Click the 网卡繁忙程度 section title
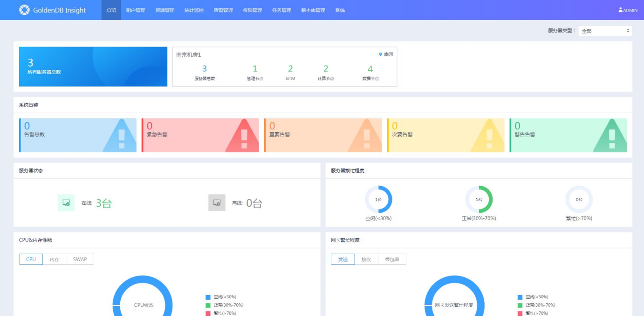This screenshot has height=316, width=644. [345, 240]
